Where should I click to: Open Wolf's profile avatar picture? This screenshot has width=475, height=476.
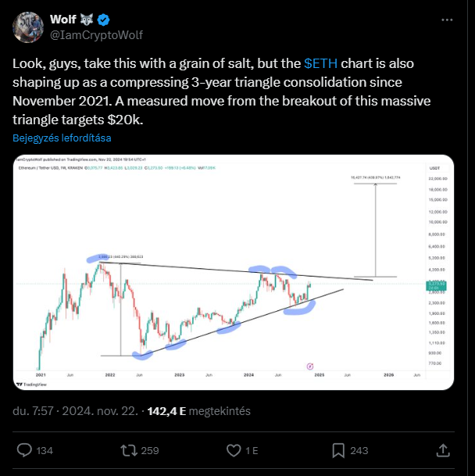[x=26, y=27]
